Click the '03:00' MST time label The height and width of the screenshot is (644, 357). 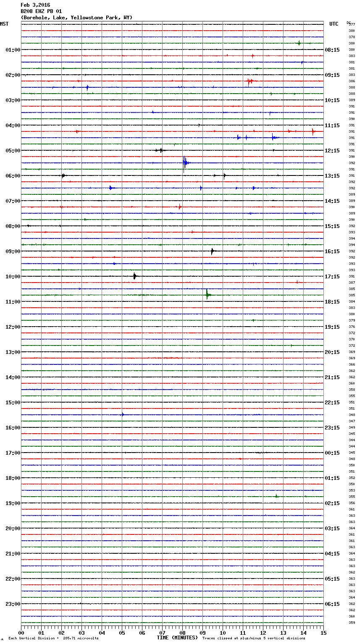tap(13, 100)
